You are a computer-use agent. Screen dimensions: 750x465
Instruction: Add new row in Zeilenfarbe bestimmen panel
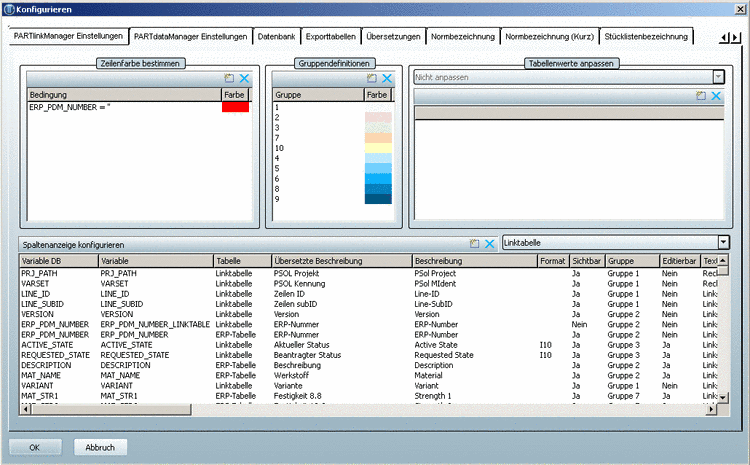[x=228, y=78]
